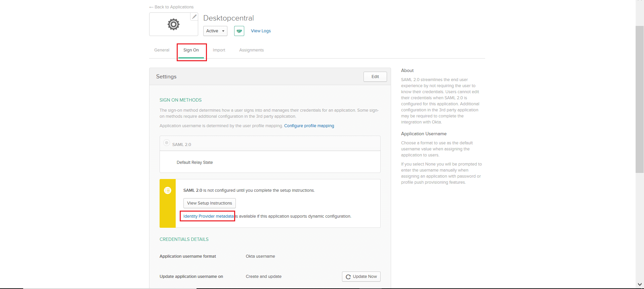Click the Desktopcentral application title

click(228, 18)
